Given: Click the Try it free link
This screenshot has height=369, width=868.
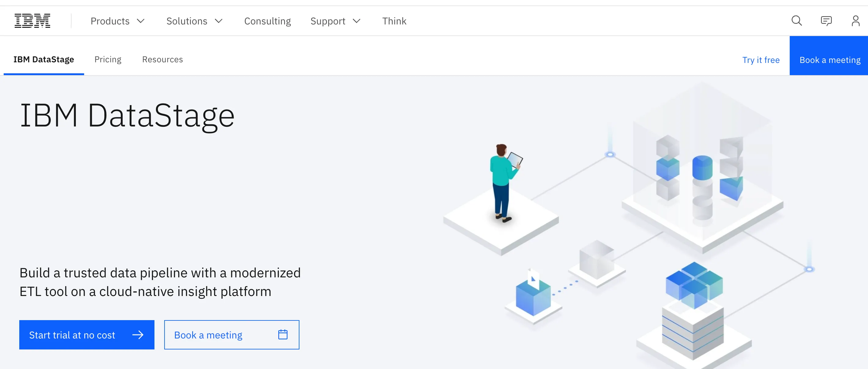Looking at the screenshot, I should [761, 60].
